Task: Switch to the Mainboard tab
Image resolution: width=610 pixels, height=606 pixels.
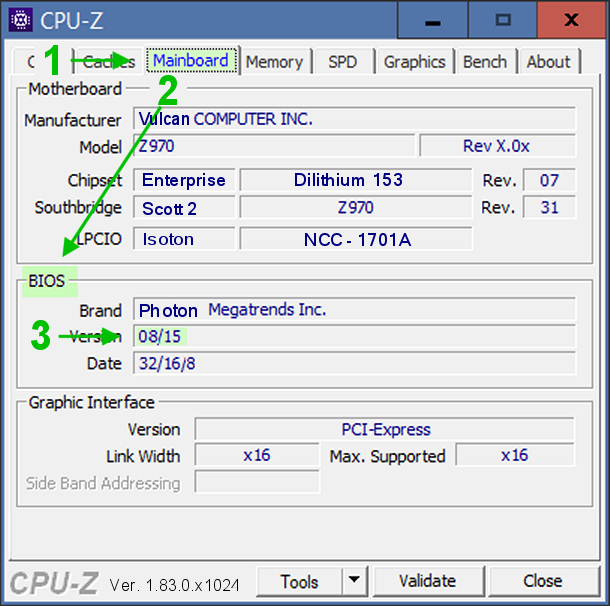Action: [191, 61]
